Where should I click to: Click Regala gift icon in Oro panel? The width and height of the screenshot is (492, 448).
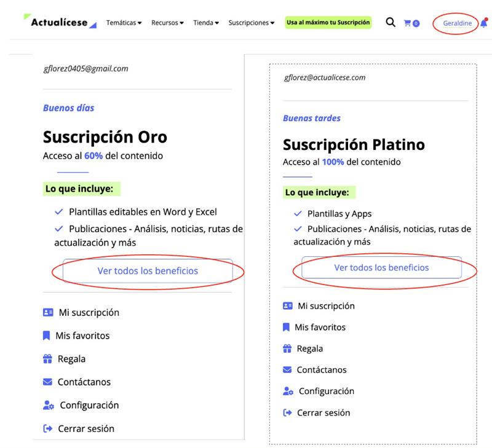[47, 359]
